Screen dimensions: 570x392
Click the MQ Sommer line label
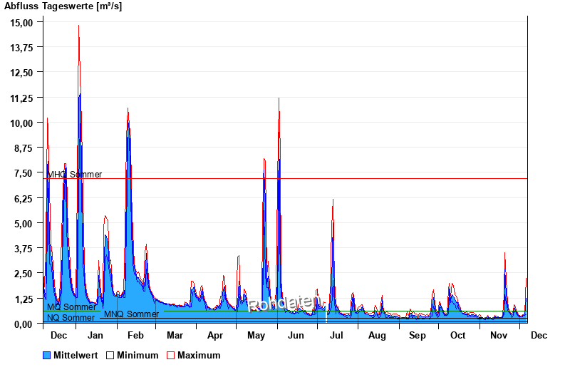[x=71, y=307]
